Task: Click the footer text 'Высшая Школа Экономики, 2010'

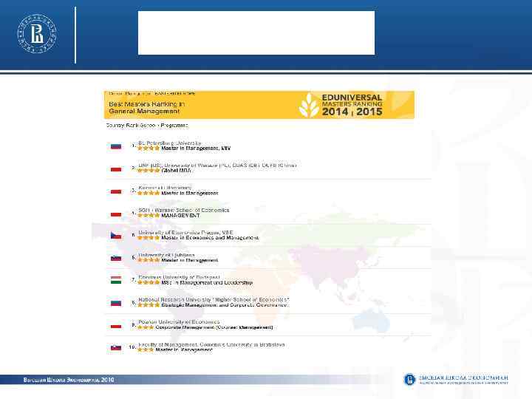Action: pyautogui.click(x=69, y=380)
